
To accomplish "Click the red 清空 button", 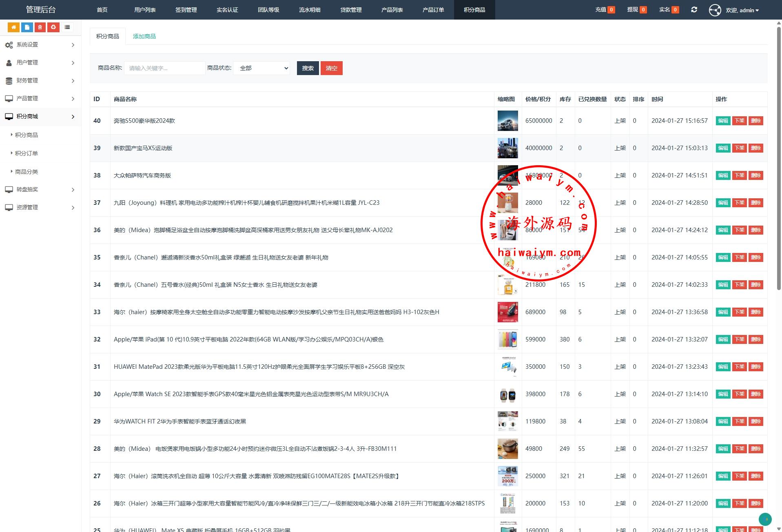I will [x=331, y=68].
